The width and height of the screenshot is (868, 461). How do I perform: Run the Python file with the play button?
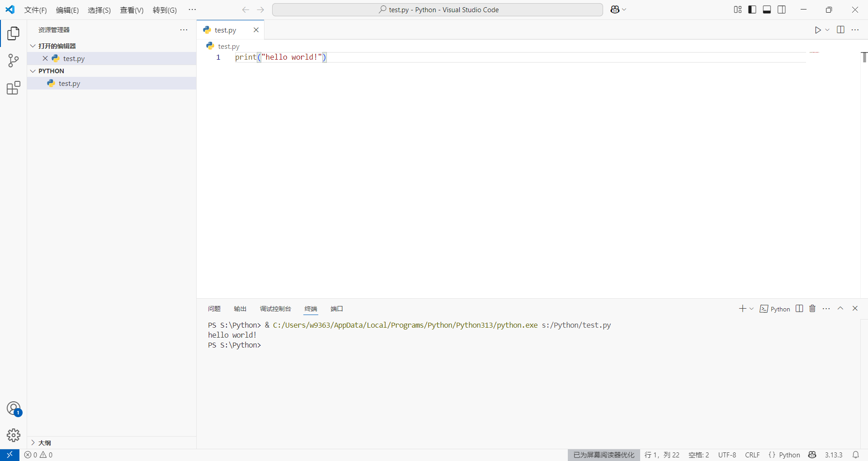[x=818, y=30]
